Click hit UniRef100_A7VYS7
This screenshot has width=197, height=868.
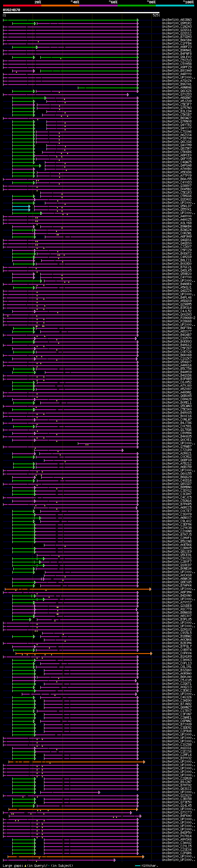point(177,602)
